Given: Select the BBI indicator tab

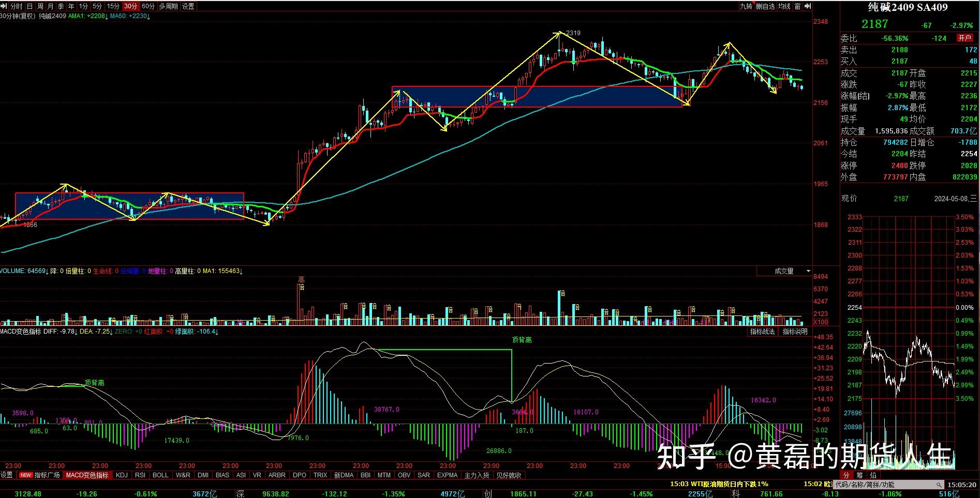Looking at the screenshot, I should coord(365,475).
